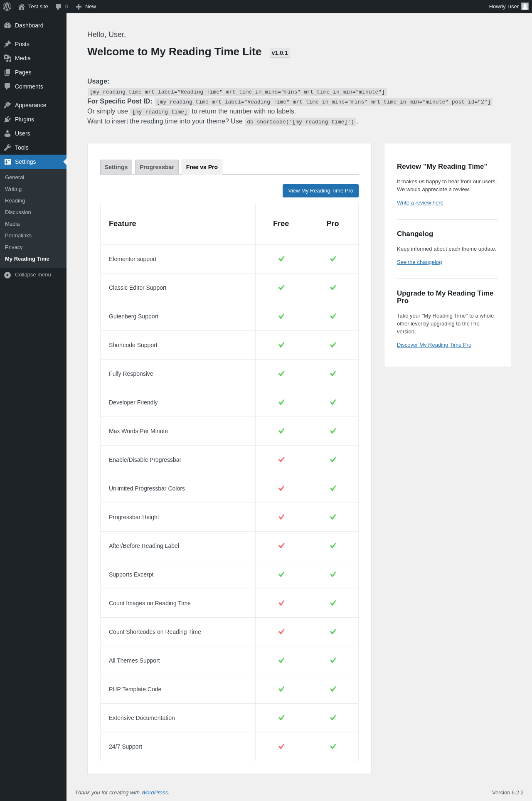Screen dimensions: 532x801
Task: Click the Extensive Documentation feature label
Action: tap(142, 718)
